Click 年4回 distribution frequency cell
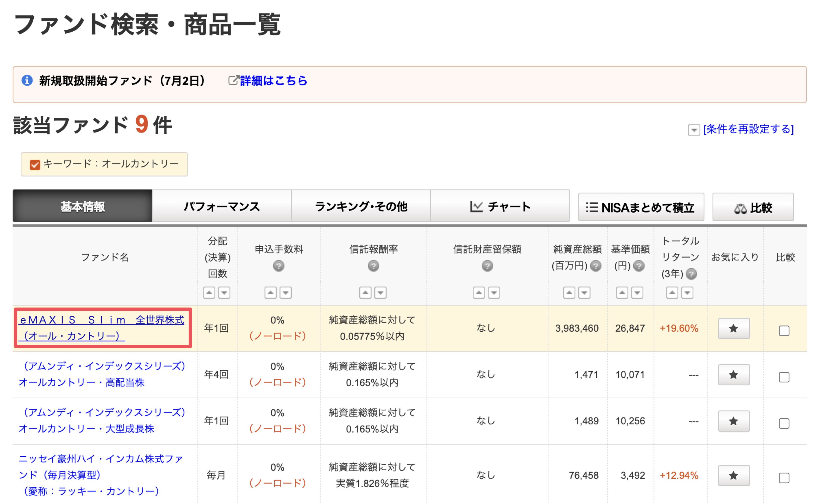The image size is (822, 504). 216,374
